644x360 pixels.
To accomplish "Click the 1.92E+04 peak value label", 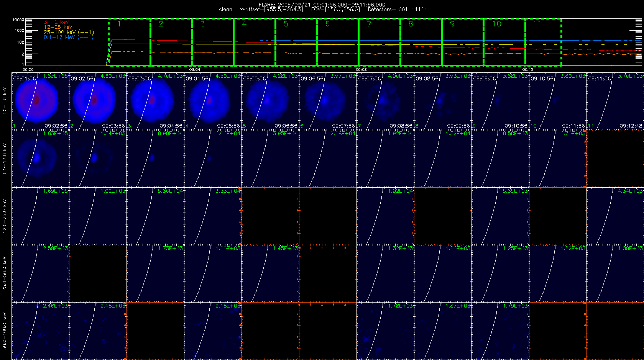I will pos(401,134).
